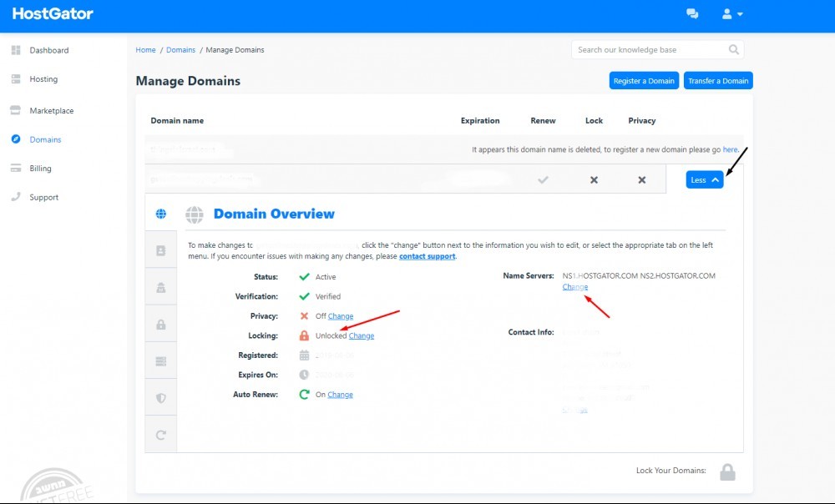This screenshot has height=504, width=835.
Task: Click the Privacy X mark in domain row
Action: pyautogui.click(x=641, y=180)
